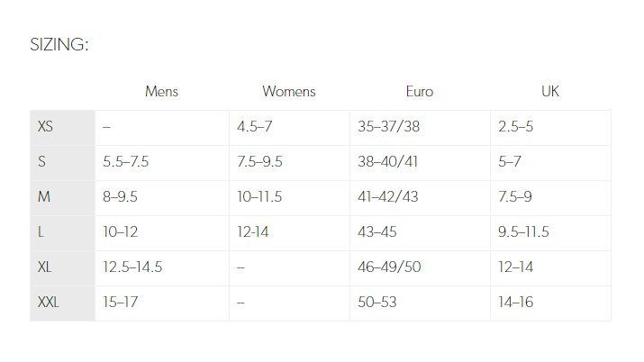Select Euro size 41–42/43 cell
The height and width of the screenshot is (362, 644).
click(x=388, y=197)
